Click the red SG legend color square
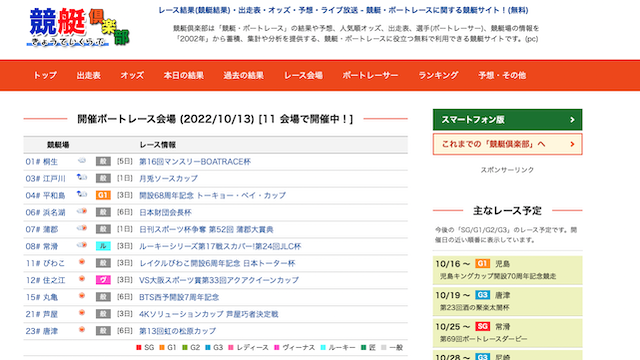640x360 pixels. point(138,347)
